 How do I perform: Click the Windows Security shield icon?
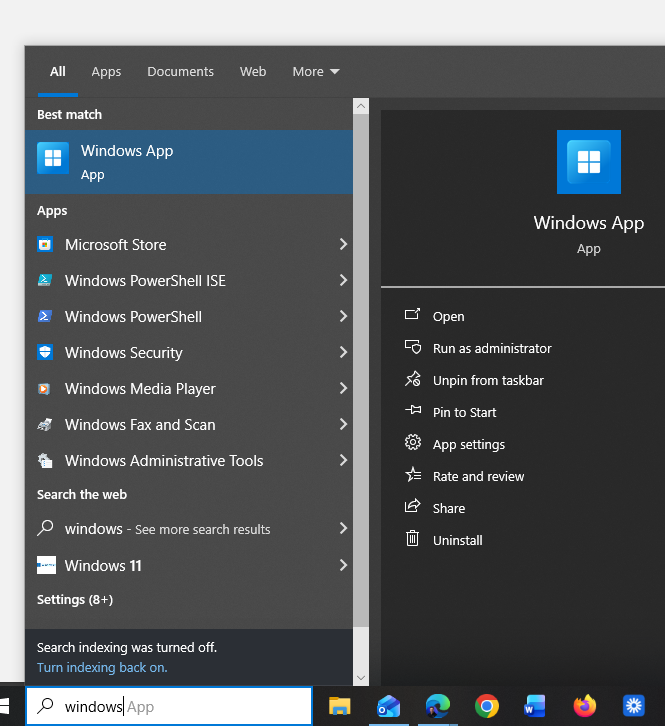[45, 352]
